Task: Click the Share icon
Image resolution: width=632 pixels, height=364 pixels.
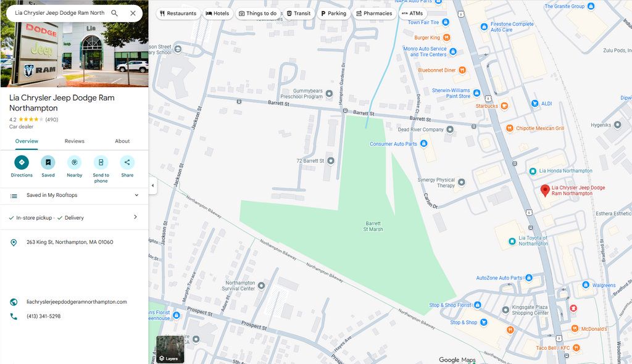Action: pos(127,162)
